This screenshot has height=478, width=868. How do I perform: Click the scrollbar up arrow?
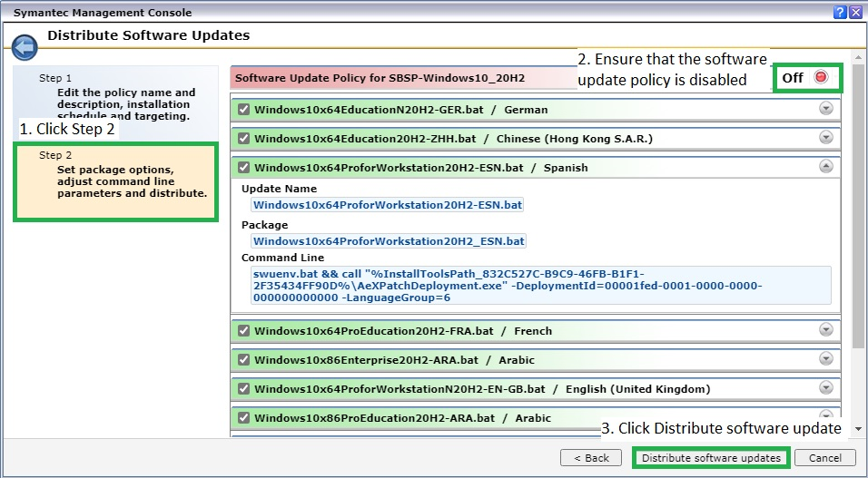pos(859,56)
